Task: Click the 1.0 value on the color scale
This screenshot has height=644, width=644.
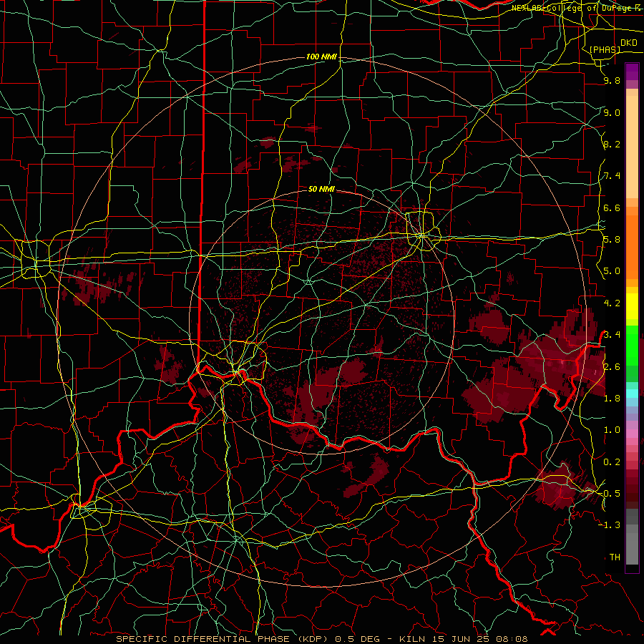Action: (x=612, y=430)
